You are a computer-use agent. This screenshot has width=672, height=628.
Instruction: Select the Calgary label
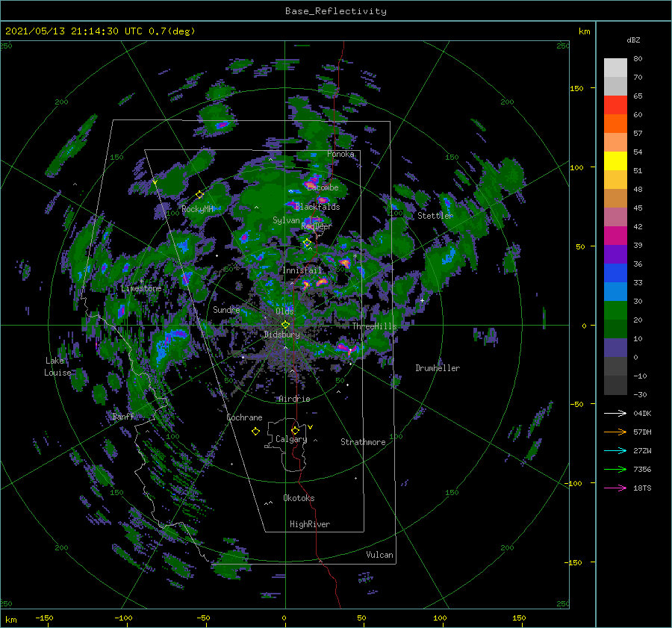click(x=291, y=439)
